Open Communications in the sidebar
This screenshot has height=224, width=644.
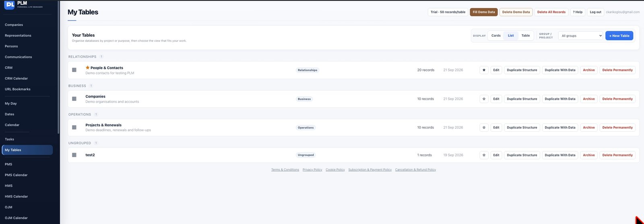[18, 57]
